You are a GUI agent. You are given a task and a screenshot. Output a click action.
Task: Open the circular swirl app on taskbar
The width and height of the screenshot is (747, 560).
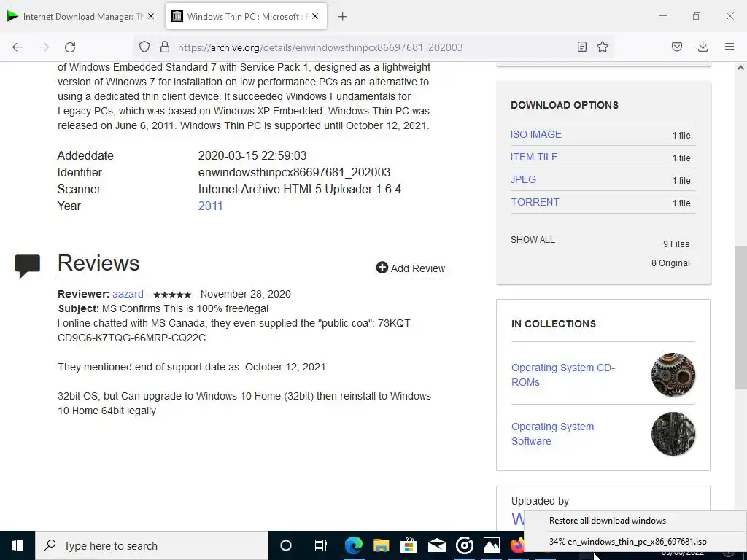(464, 545)
